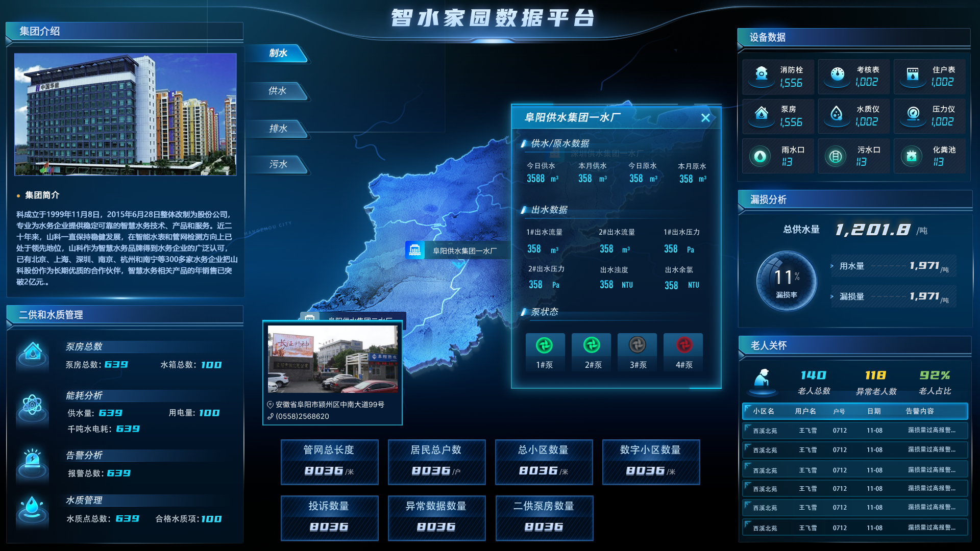This screenshot has width=980, height=551.
Task: Click the 投诉数量 statistics button
Action: [x=329, y=518]
